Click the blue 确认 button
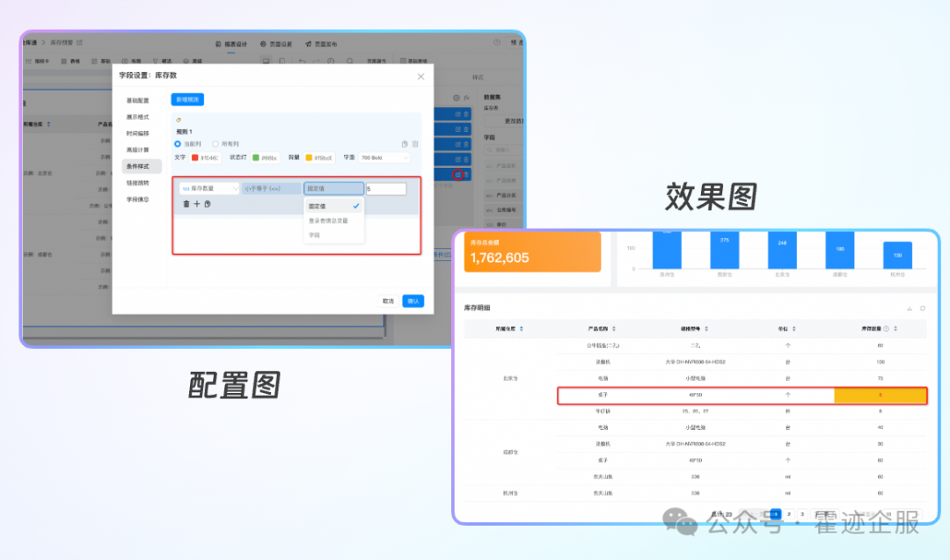Screen dimensions: 950x560 [x=413, y=301]
